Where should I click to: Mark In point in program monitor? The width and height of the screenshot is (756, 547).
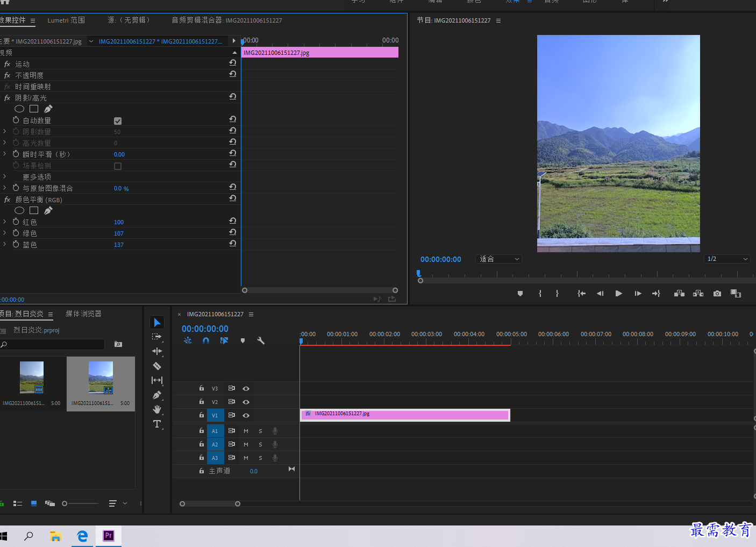[540, 294]
